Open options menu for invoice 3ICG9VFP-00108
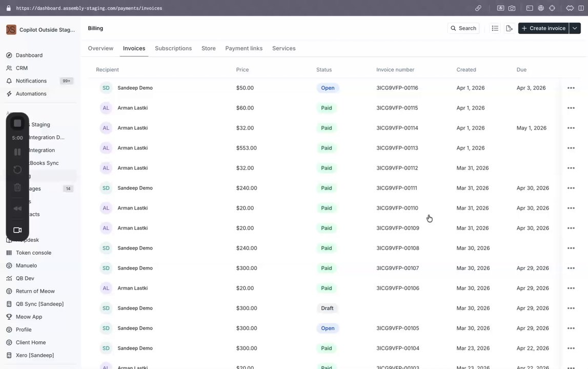This screenshot has height=369, width=588. 571,248
